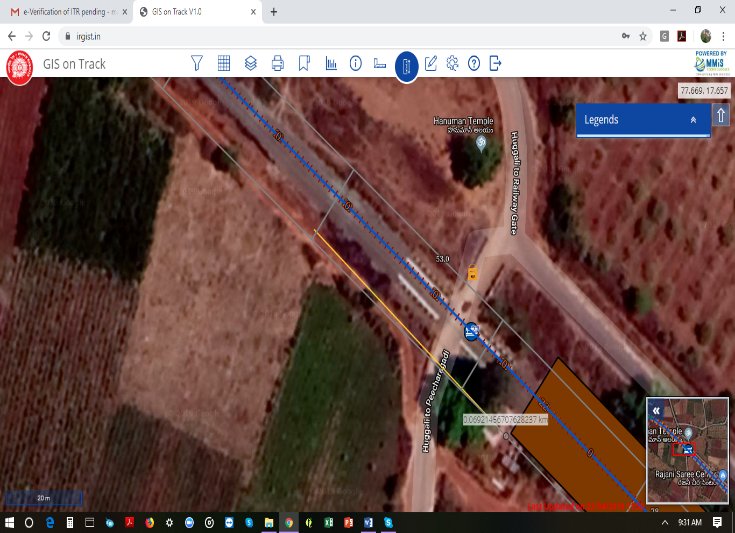The width and height of the screenshot is (735, 533).
Task: Open the filter tool in toolbar
Action: pos(197,64)
